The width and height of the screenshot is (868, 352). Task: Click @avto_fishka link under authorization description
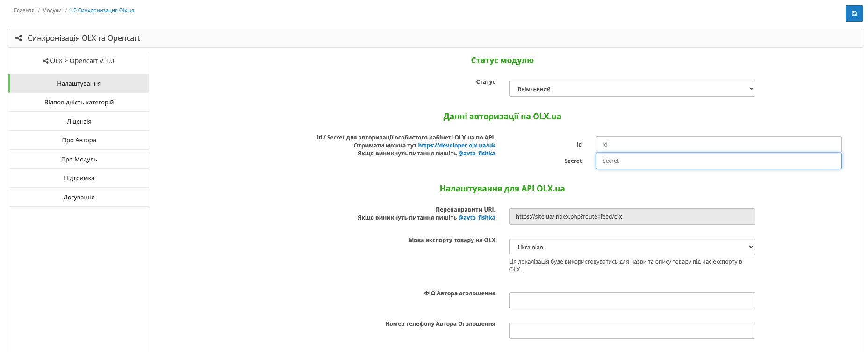pyautogui.click(x=477, y=154)
